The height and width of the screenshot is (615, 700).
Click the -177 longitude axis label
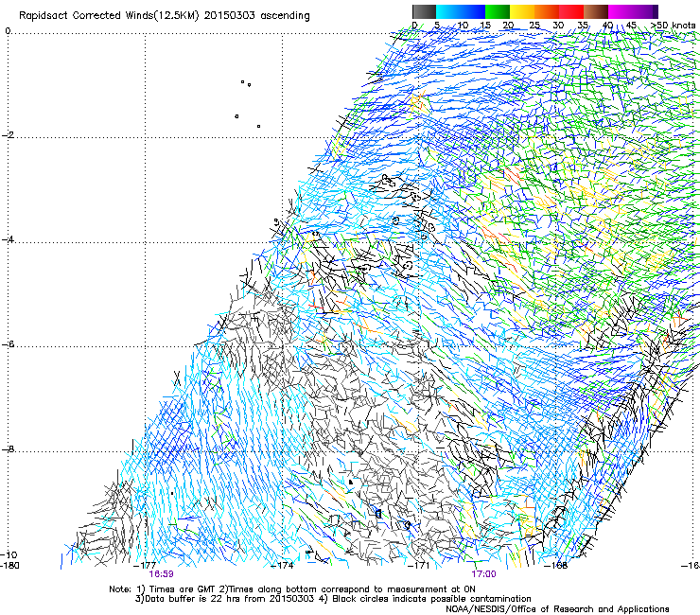145,566
